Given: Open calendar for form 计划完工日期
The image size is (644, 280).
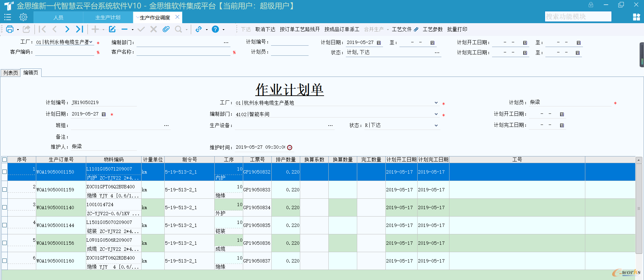Looking at the screenshot, I should [x=562, y=126].
